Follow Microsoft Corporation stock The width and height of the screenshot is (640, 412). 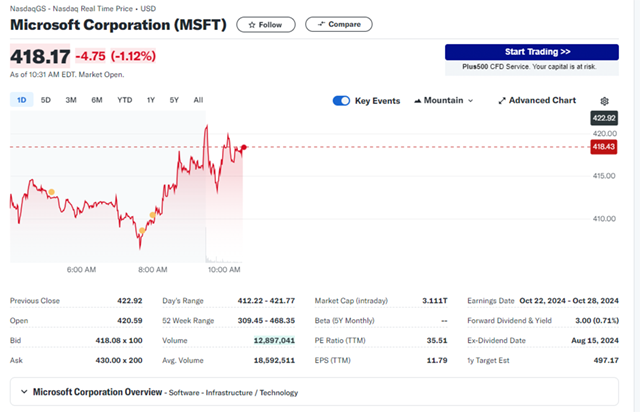(266, 24)
